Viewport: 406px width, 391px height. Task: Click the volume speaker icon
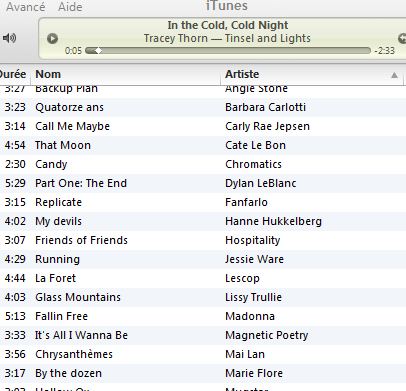[9, 38]
